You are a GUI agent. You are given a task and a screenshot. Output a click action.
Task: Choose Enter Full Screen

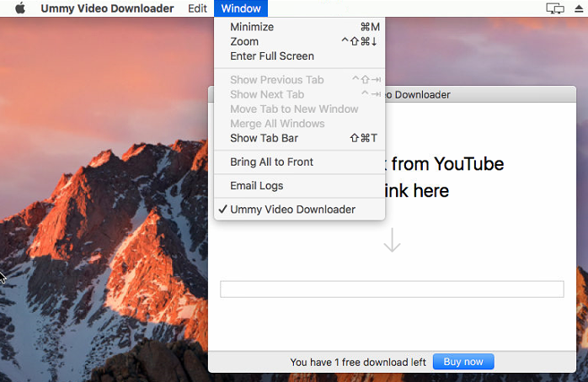(299, 56)
